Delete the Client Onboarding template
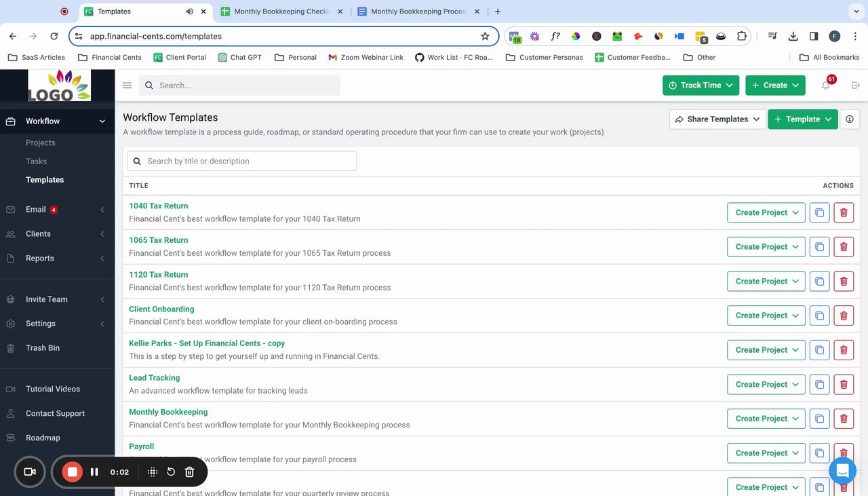The image size is (868, 496). (x=844, y=316)
